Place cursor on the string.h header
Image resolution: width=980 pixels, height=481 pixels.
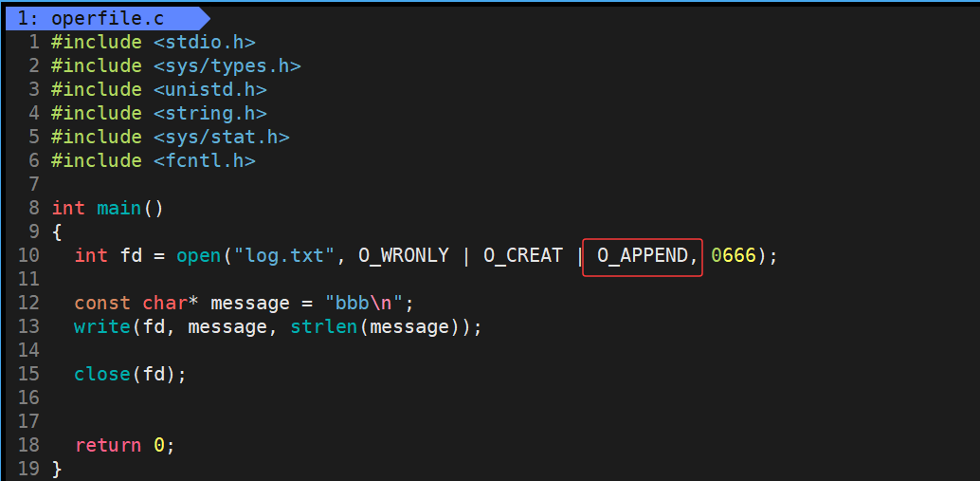coord(209,113)
